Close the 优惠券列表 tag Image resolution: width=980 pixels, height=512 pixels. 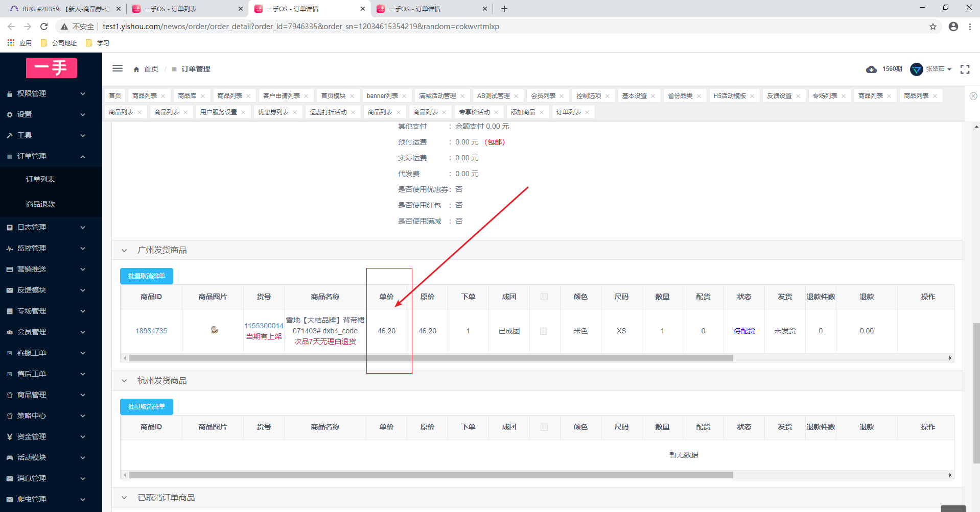(x=295, y=112)
